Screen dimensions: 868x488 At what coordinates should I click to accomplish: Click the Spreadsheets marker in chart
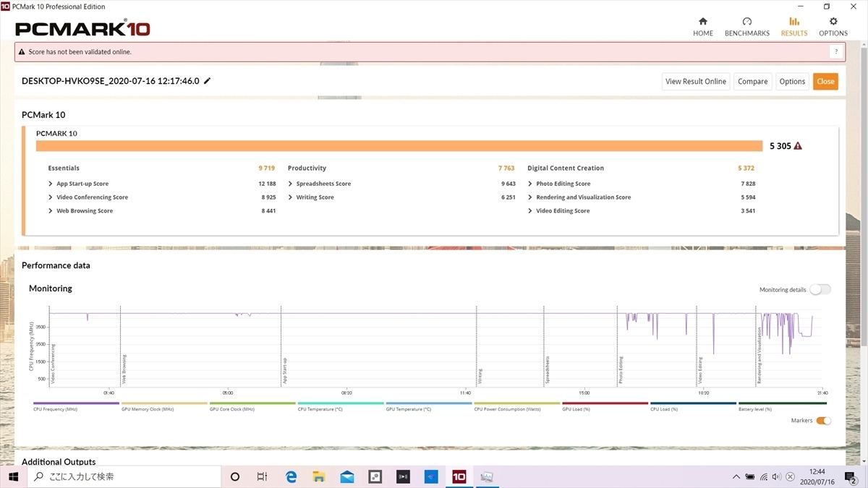[548, 369]
